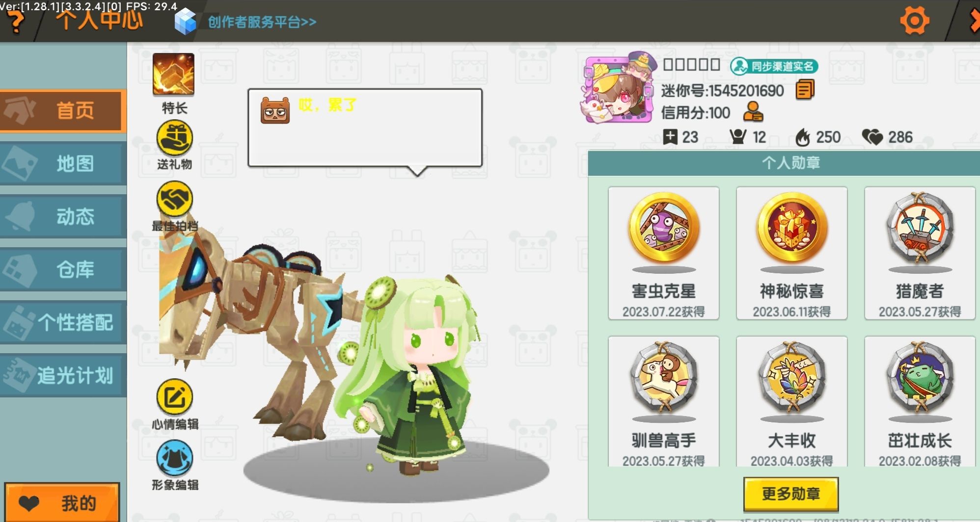
Task: Open the 特长 hammer skill icon
Action: point(173,74)
